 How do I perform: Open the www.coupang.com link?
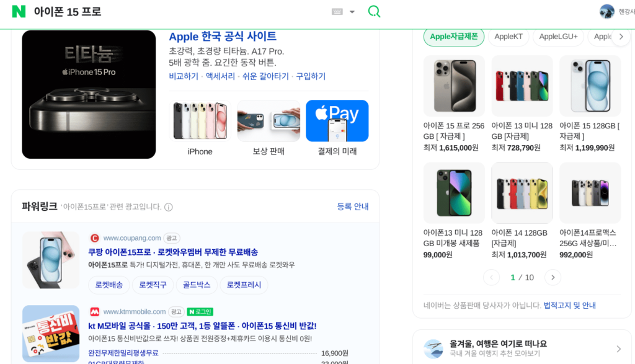click(x=132, y=238)
